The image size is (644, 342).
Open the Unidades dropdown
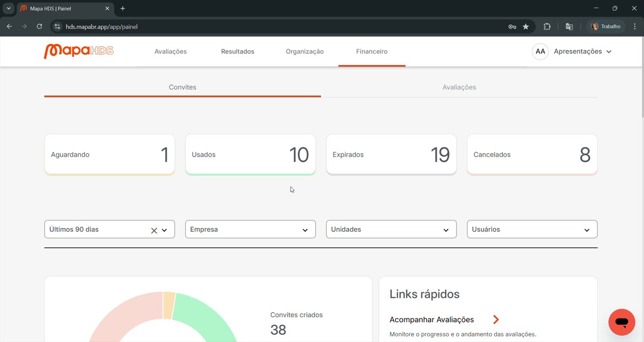(391, 229)
